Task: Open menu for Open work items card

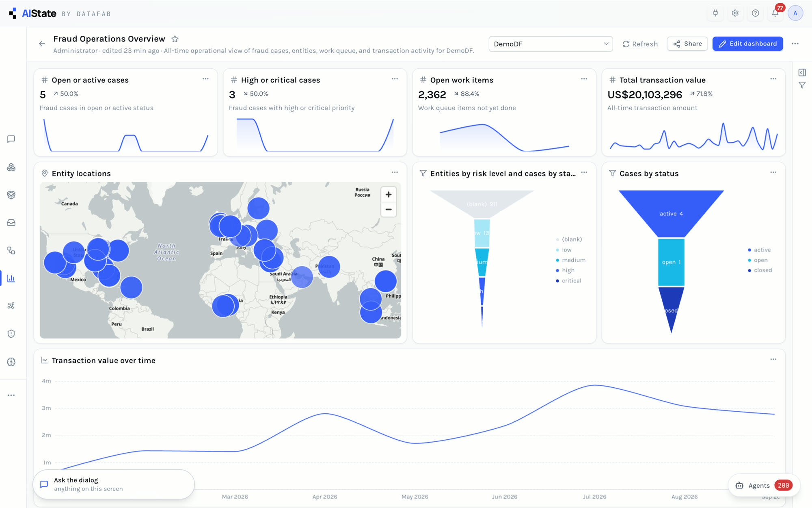Action: (584, 79)
